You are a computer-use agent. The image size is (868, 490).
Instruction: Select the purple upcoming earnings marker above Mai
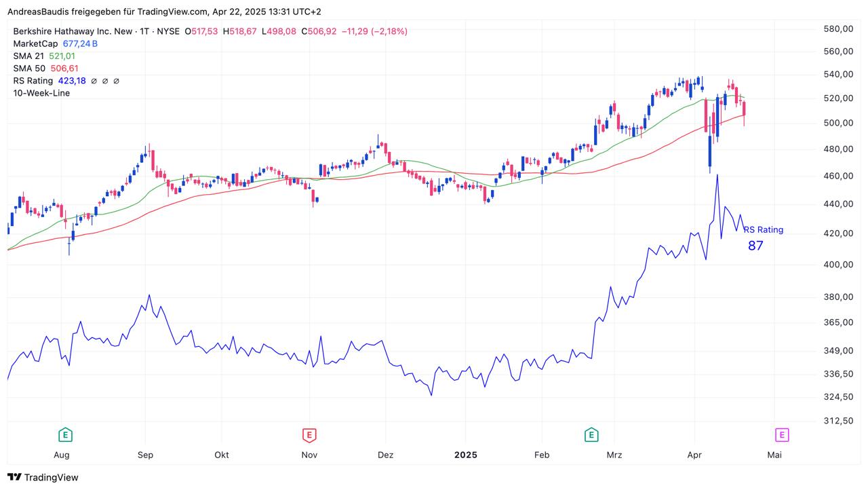coord(782,434)
